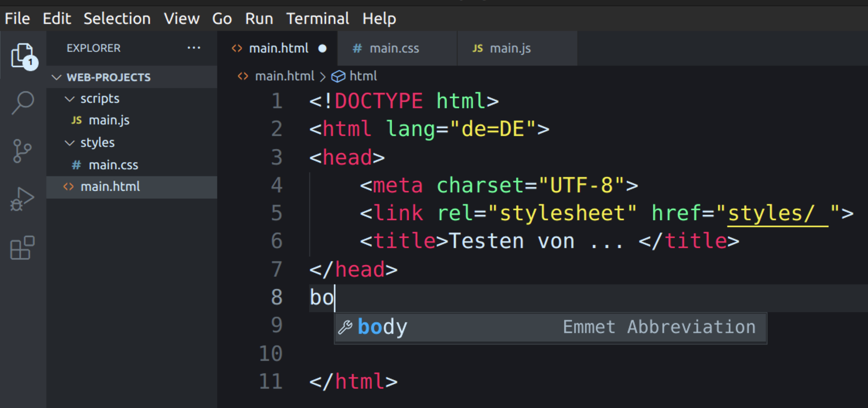Click the html breadcrumb segment
This screenshot has height=408, width=868.
[x=363, y=76]
